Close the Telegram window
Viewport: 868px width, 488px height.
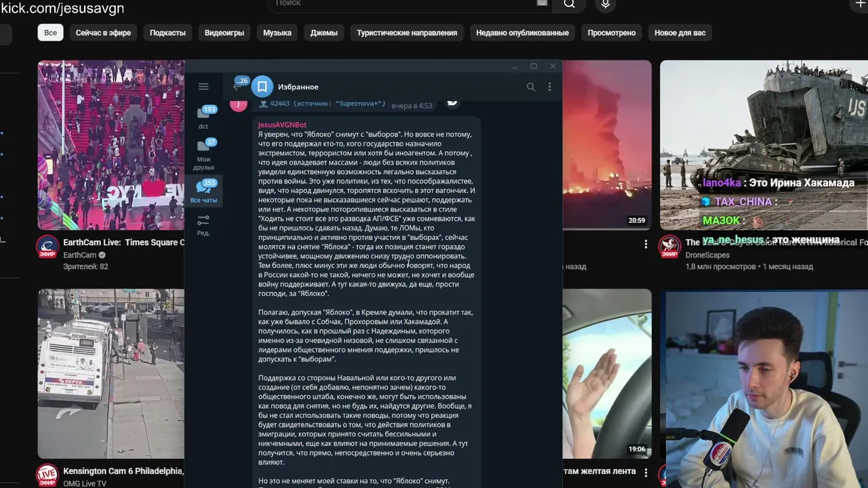click(553, 66)
